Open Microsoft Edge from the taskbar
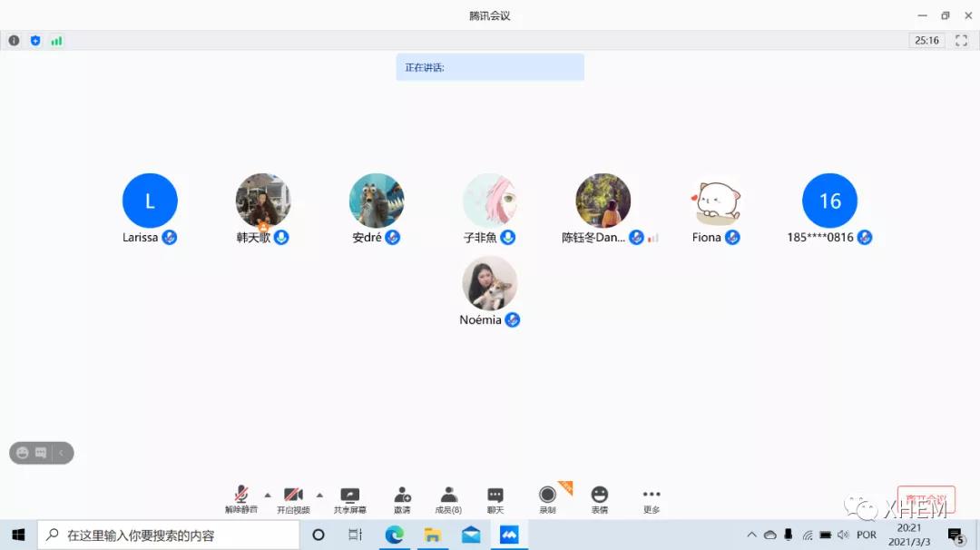 pos(394,535)
